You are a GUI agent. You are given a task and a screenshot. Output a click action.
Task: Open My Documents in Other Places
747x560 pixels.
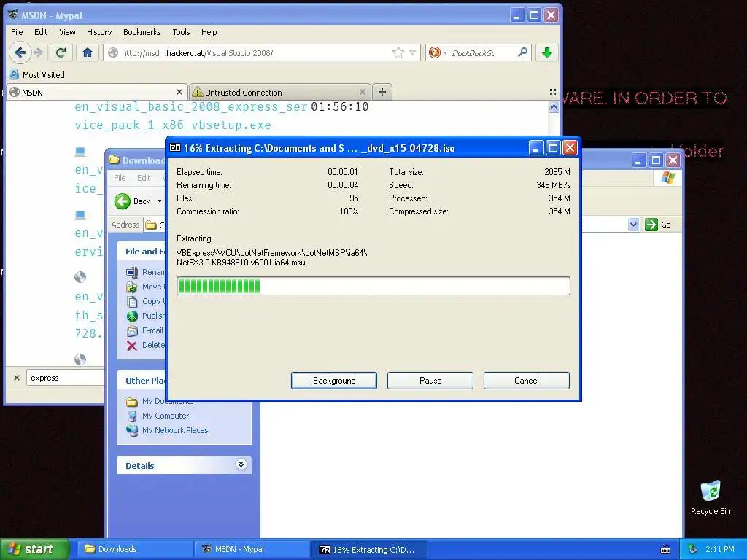(160, 402)
